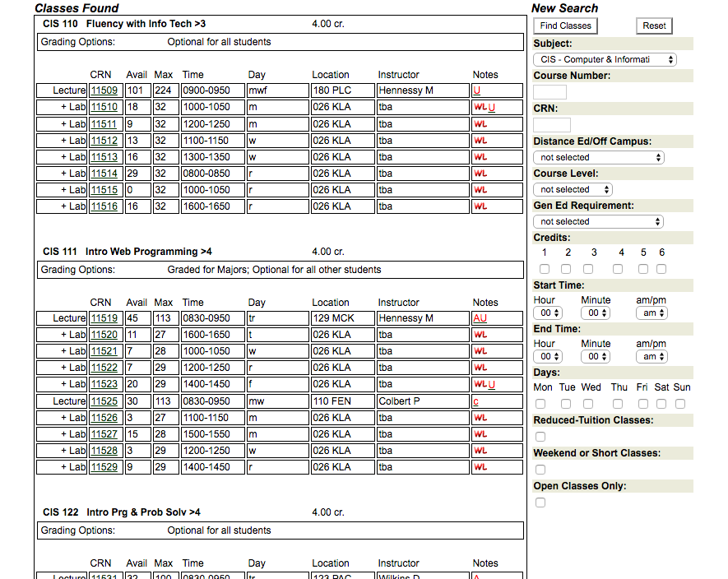Screen dimensions: 728x579
Task: Open the Start Time am/pm dropdown
Action: (x=651, y=313)
